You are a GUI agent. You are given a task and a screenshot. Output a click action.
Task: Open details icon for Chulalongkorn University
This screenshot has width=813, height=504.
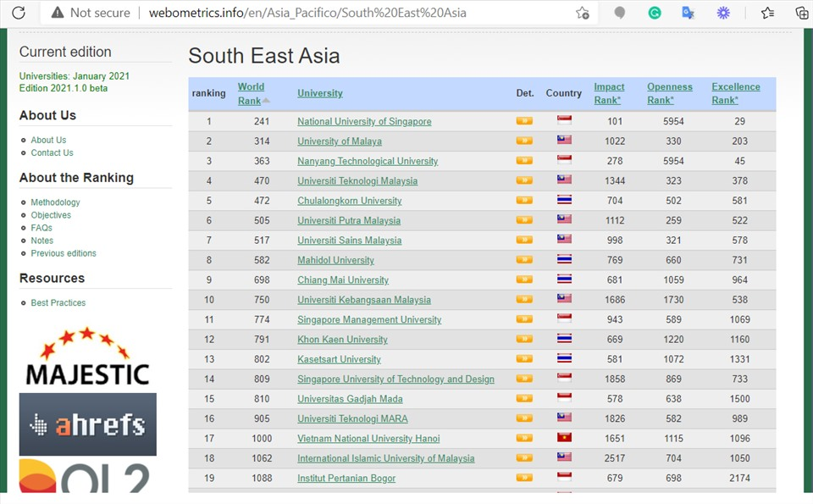pyautogui.click(x=524, y=200)
